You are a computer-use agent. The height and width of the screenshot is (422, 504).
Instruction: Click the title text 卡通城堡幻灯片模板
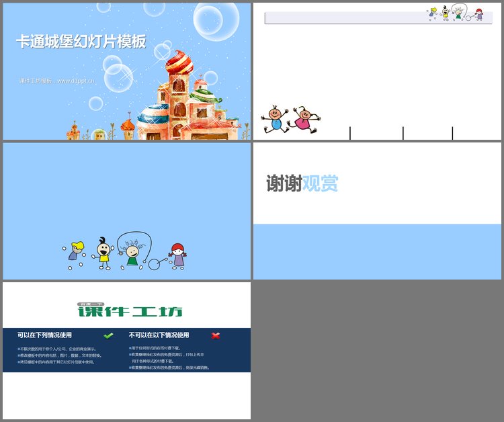(x=81, y=42)
